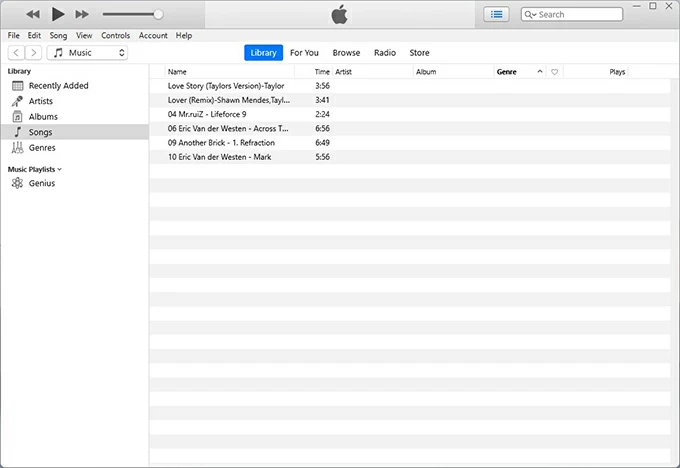The height and width of the screenshot is (468, 680).
Task: Skip forward with the next track button
Action: pyautogui.click(x=82, y=14)
